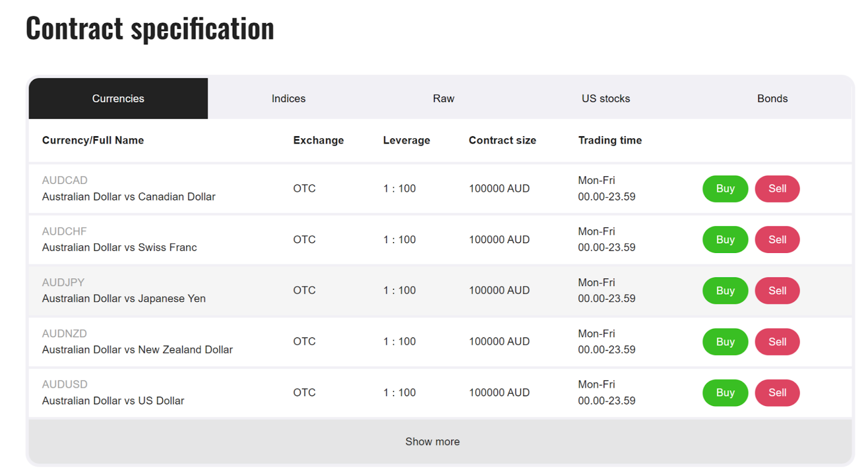868x470 pixels.
Task: Click Australian Dollar vs Canadian Dollar name
Action: (129, 196)
